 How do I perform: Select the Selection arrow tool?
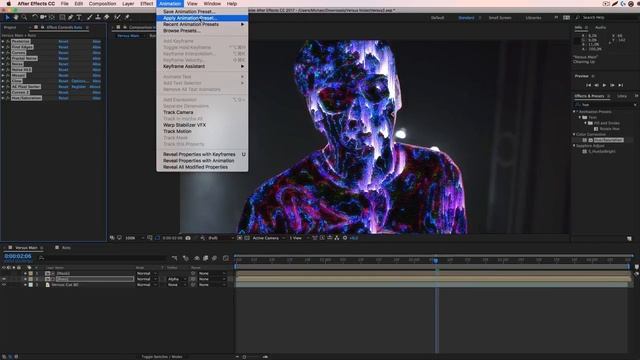coord(7,17)
